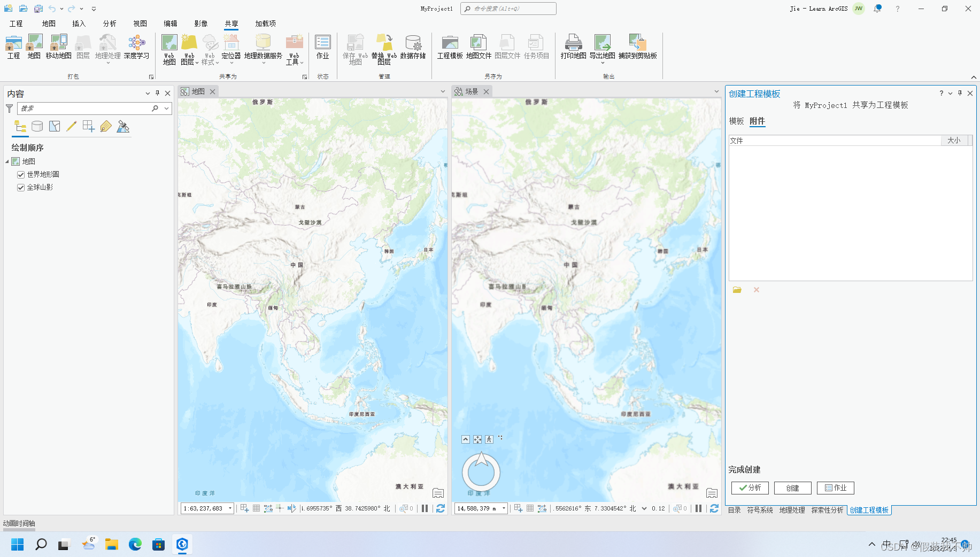The image size is (980, 557).
Task: Click the 创建 button
Action: click(793, 488)
